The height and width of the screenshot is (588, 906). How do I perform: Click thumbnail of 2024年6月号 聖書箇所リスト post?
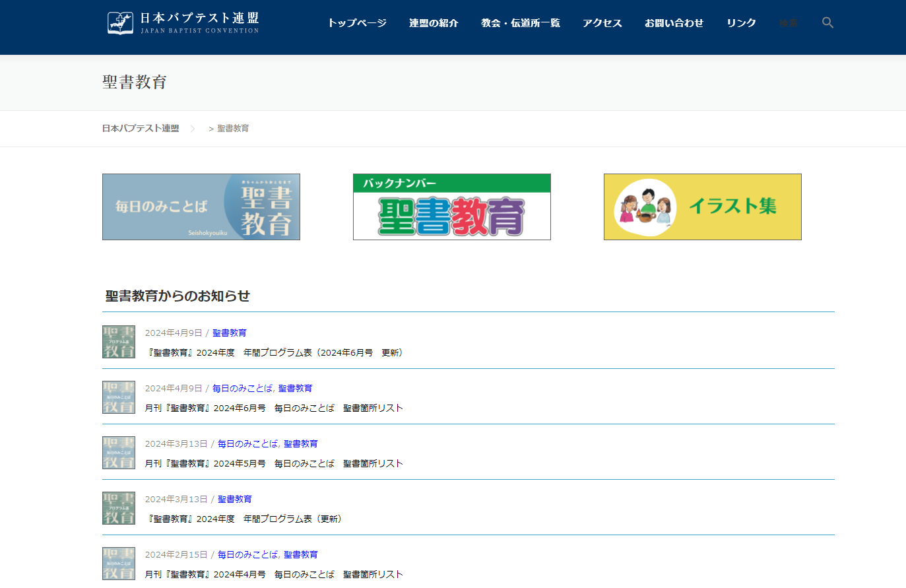pyautogui.click(x=119, y=397)
